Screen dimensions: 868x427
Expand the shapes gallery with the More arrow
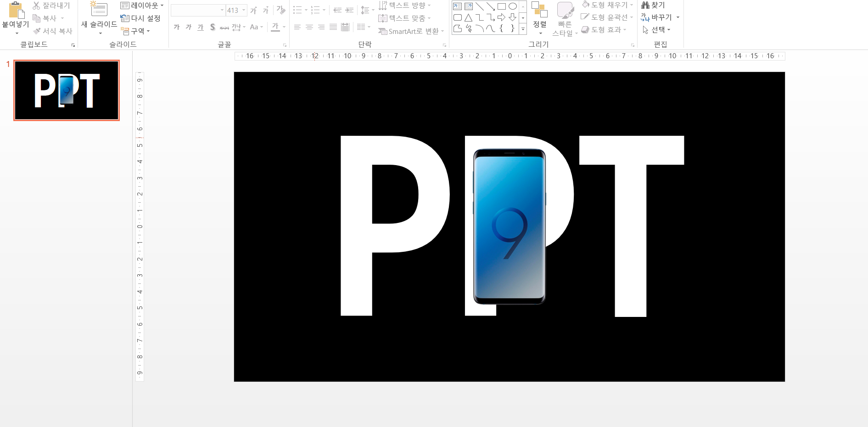pos(523,29)
